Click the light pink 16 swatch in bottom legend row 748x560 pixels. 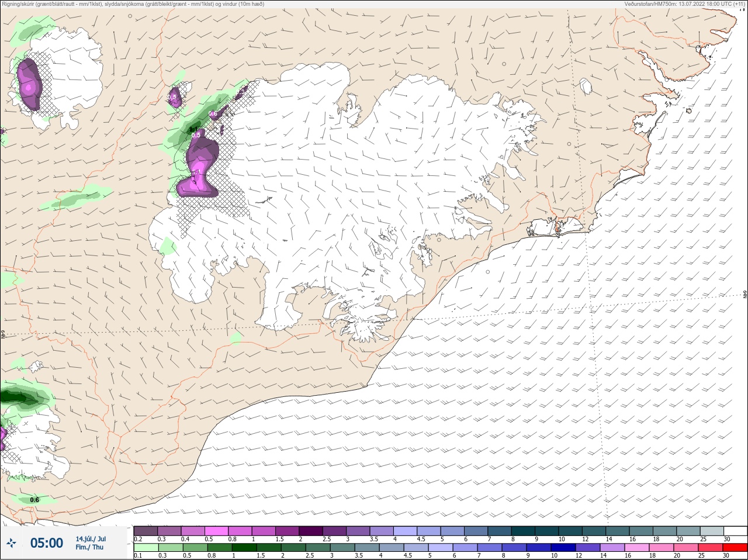(x=637, y=548)
